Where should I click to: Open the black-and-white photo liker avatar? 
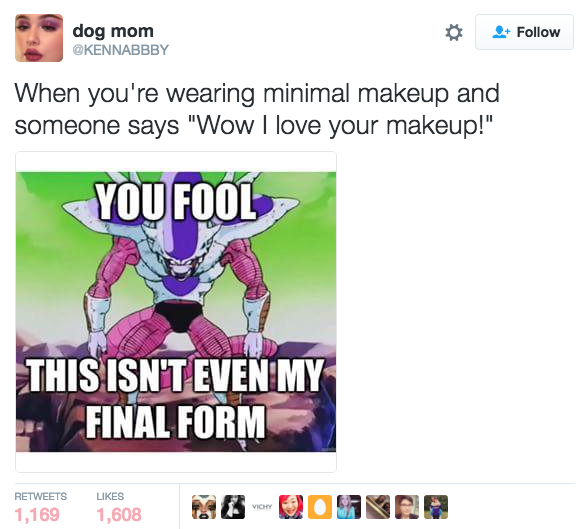tap(233, 507)
